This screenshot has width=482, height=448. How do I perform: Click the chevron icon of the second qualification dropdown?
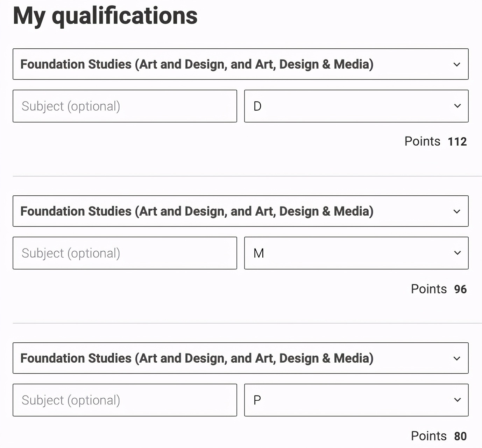(x=456, y=211)
